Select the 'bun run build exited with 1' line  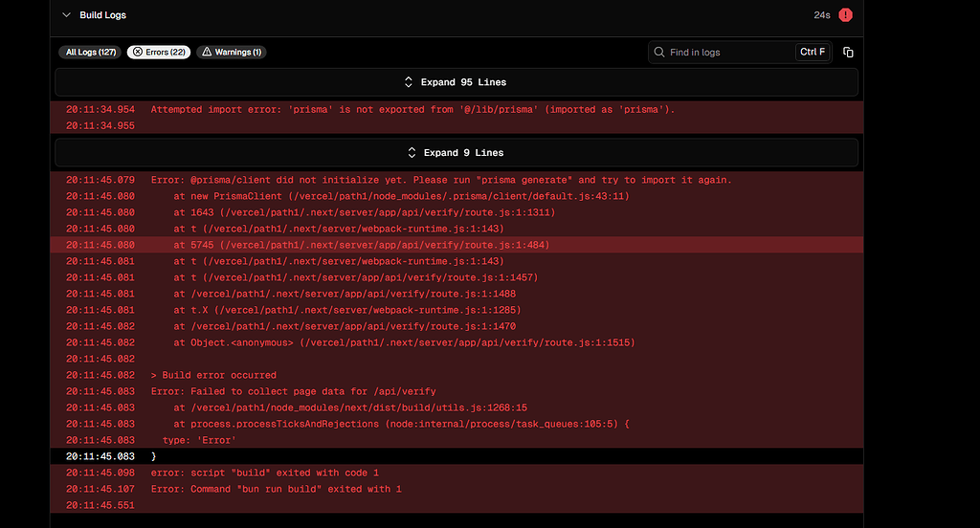(276, 489)
